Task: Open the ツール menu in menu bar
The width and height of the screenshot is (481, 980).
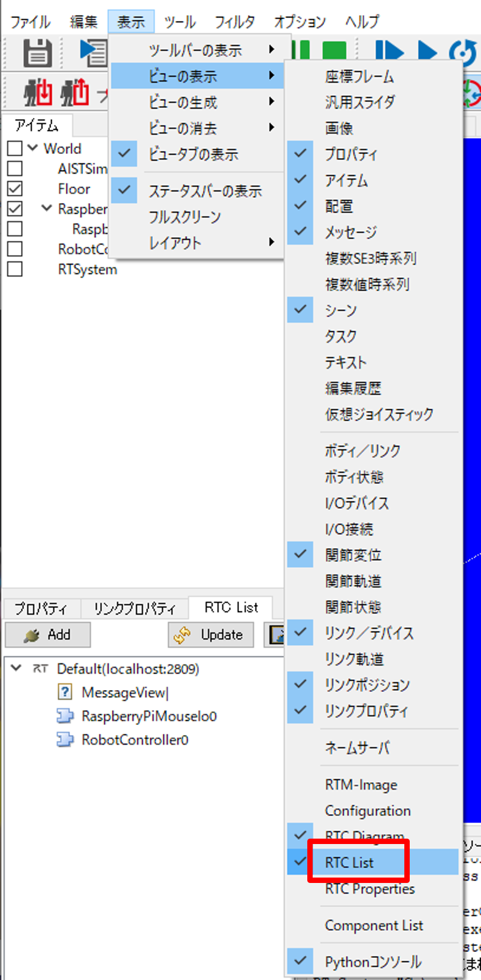Action: pos(180,22)
